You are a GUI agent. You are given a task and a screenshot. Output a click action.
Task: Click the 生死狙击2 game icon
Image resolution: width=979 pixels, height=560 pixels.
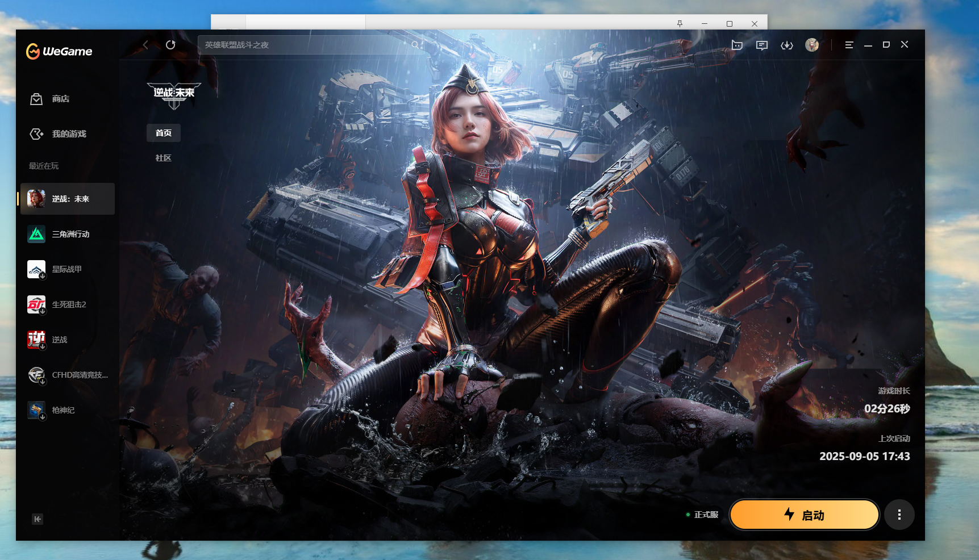pos(36,304)
